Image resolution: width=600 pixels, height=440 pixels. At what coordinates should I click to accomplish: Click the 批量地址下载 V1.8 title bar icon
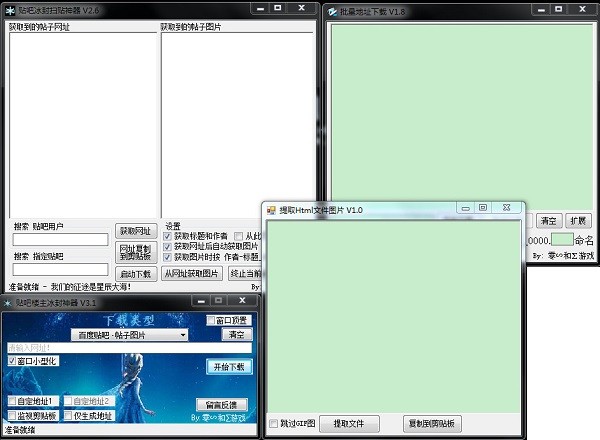coord(332,12)
